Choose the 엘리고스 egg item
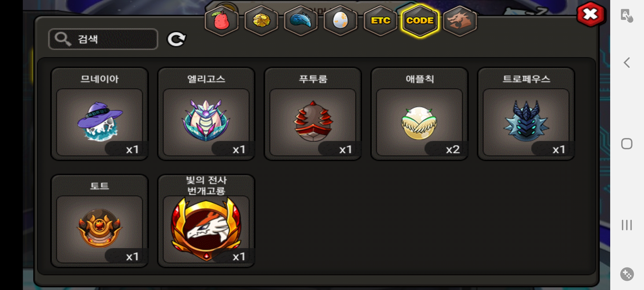The image size is (644, 290). (206, 114)
